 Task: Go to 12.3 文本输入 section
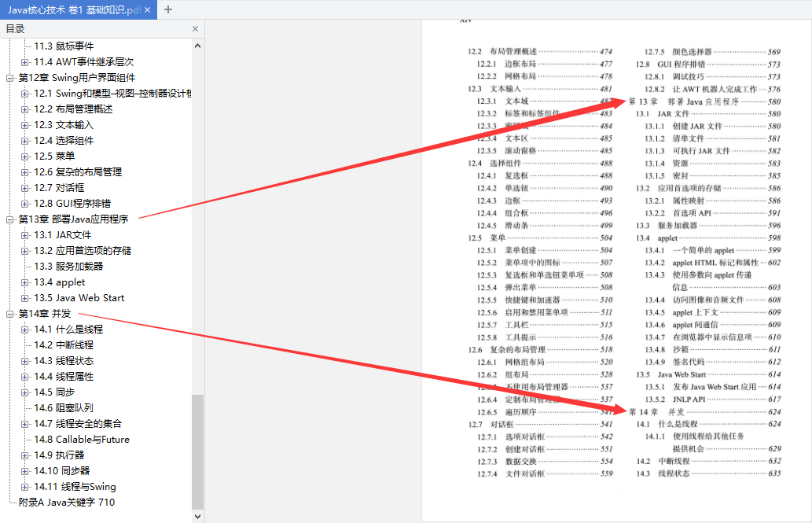coord(64,125)
